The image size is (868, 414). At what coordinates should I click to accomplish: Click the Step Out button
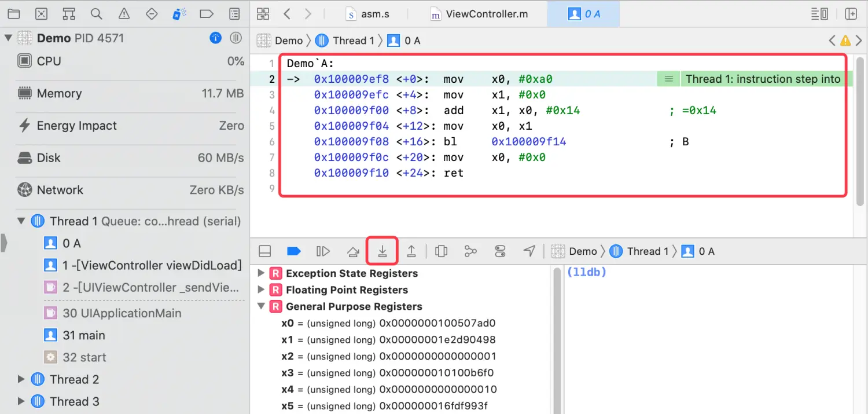tap(411, 251)
